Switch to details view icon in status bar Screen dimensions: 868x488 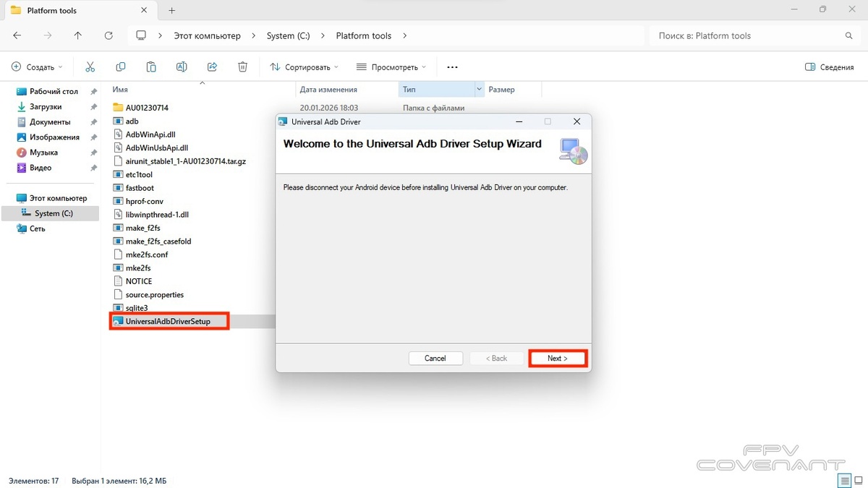pyautogui.click(x=844, y=481)
